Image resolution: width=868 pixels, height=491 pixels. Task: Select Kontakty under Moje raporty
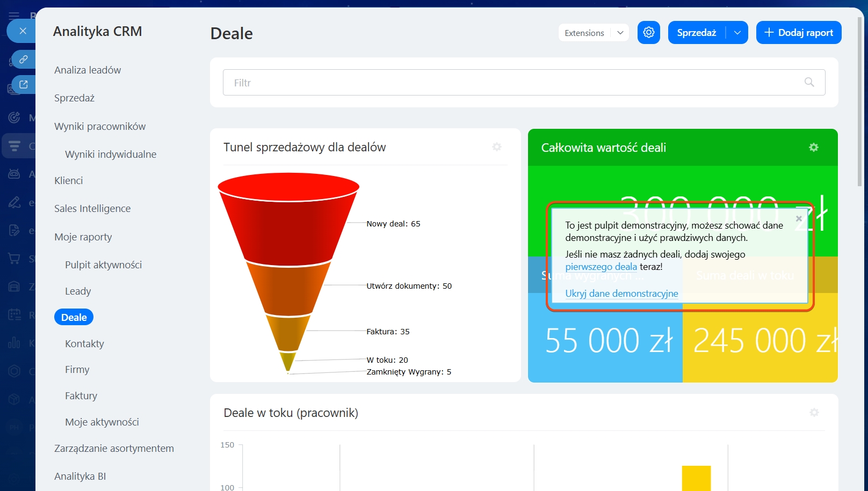[x=84, y=344]
